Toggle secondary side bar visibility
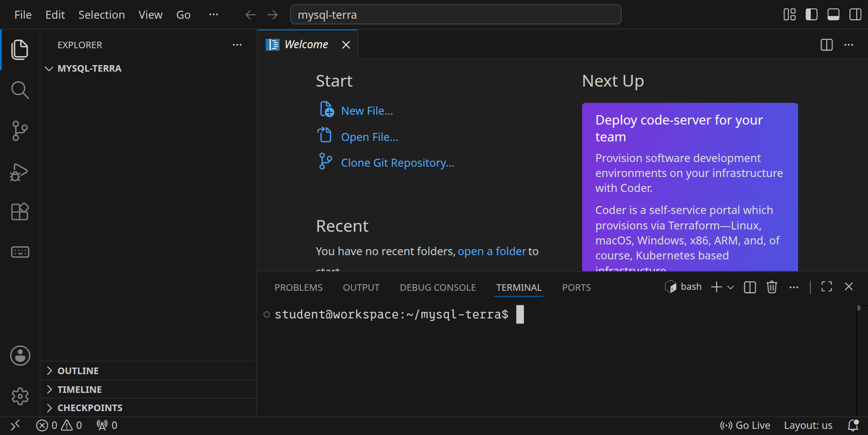This screenshot has width=868, height=435. pyautogui.click(x=855, y=15)
